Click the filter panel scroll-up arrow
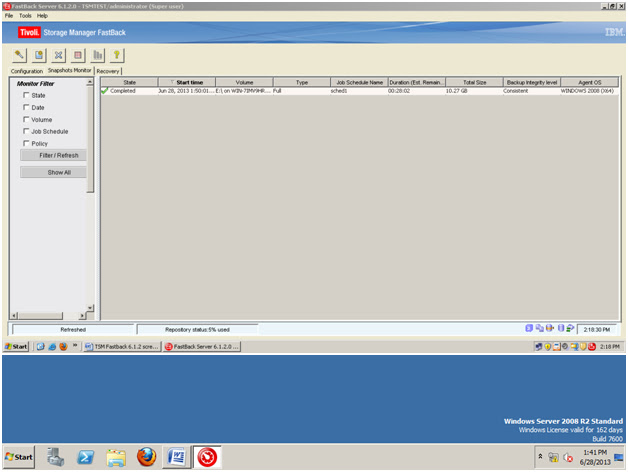The width and height of the screenshot is (628, 472). [x=90, y=82]
